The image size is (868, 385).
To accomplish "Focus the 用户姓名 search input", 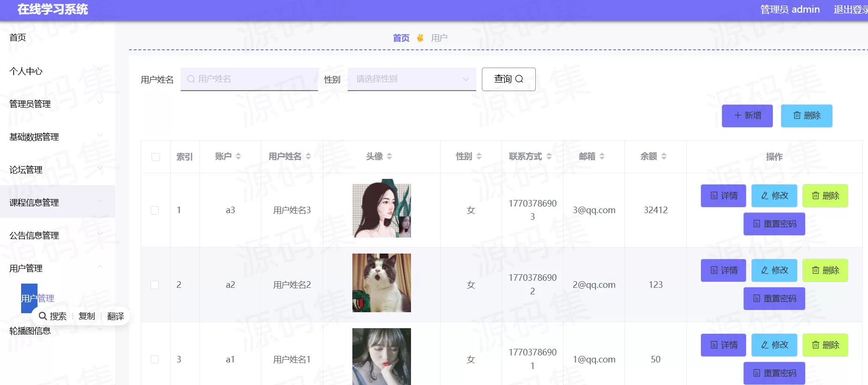I will click(x=249, y=79).
